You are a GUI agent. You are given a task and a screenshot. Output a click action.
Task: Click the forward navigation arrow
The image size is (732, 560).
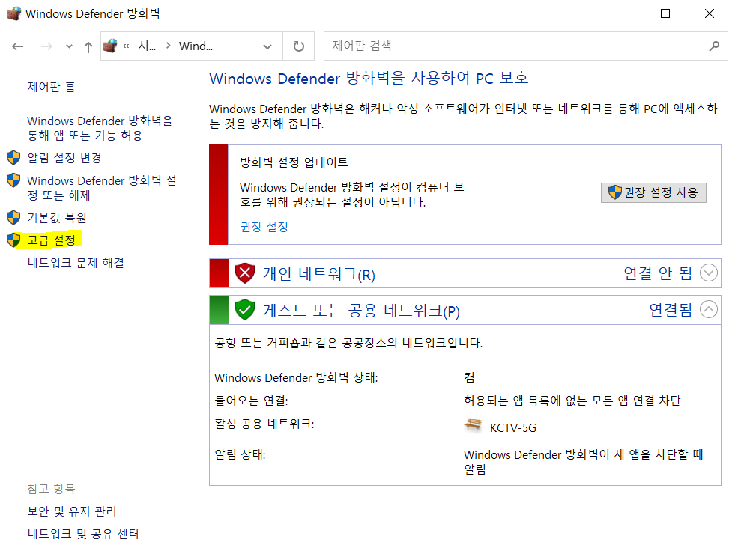click(46, 46)
